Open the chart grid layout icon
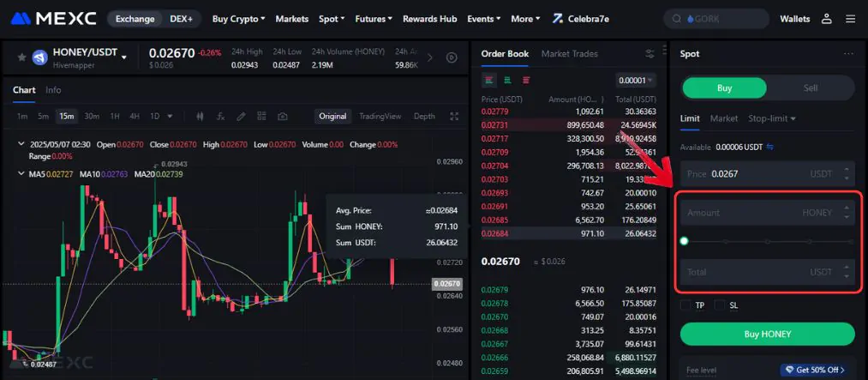Viewport: 868px width, 380px height. point(261,117)
